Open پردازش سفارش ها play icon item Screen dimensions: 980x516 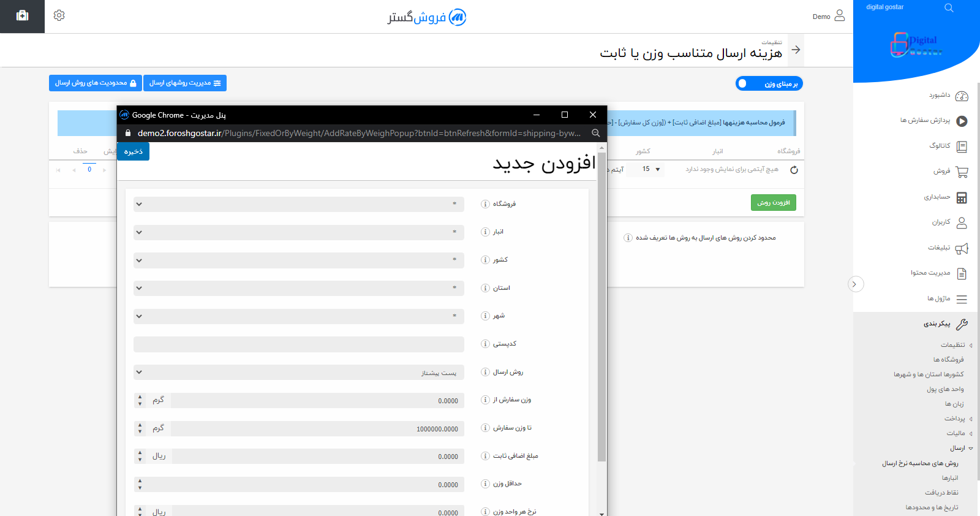click(962, 121)
